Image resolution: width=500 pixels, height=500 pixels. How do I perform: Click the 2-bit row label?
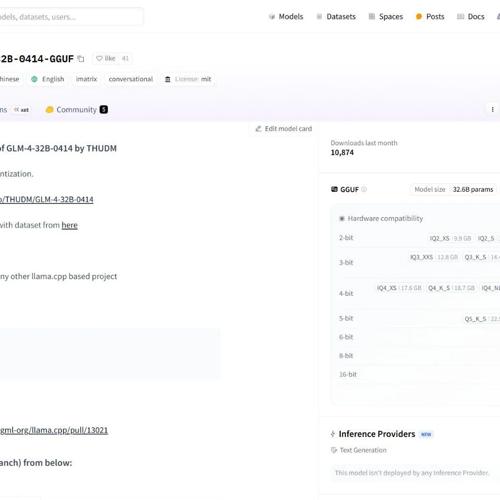tap(346, 238)
